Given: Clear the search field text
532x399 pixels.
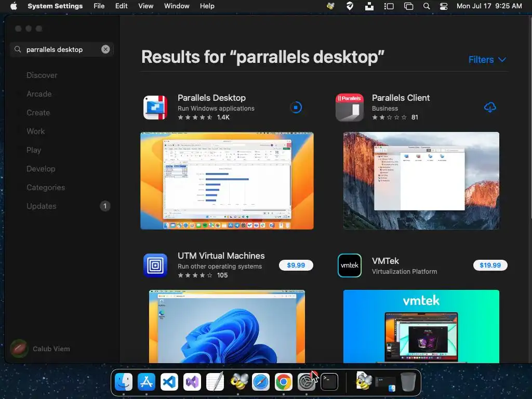Looking at the screenshot, I should coord(105,49).
